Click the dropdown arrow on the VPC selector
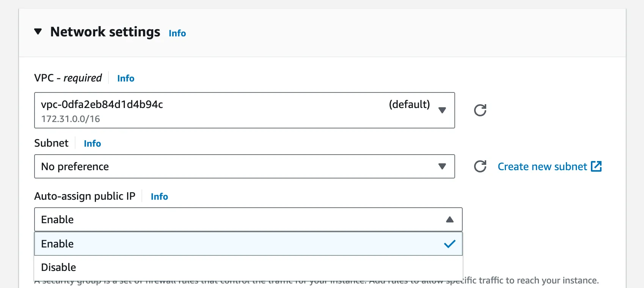Image resolution: width=644 pixels, height=288 pixels. coord(442,110)
